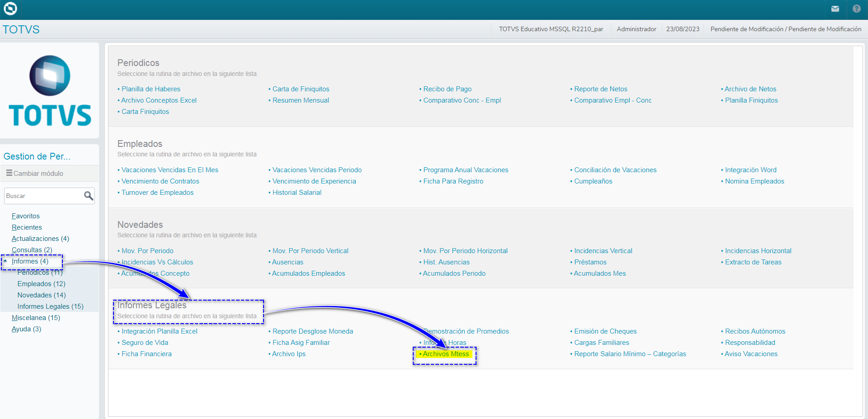This screenshot has width=868, height=419.
Task: Open the mail envelope icon
Action: (835, 9)
